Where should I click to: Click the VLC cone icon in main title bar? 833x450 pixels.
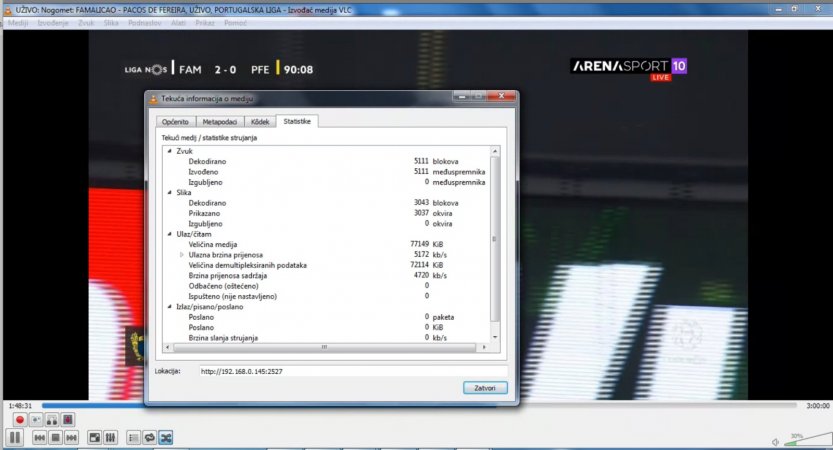pyautogui.click(x=7, y=10)
